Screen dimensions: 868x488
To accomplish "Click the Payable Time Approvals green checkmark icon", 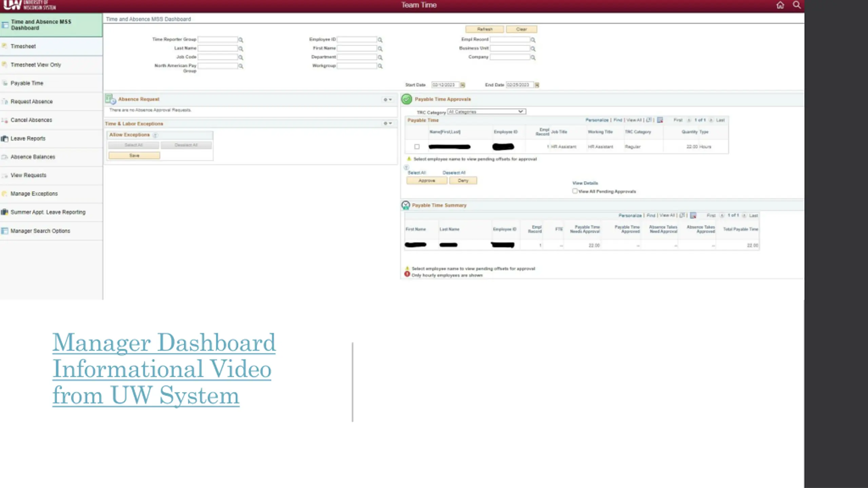I will point(407,99).
